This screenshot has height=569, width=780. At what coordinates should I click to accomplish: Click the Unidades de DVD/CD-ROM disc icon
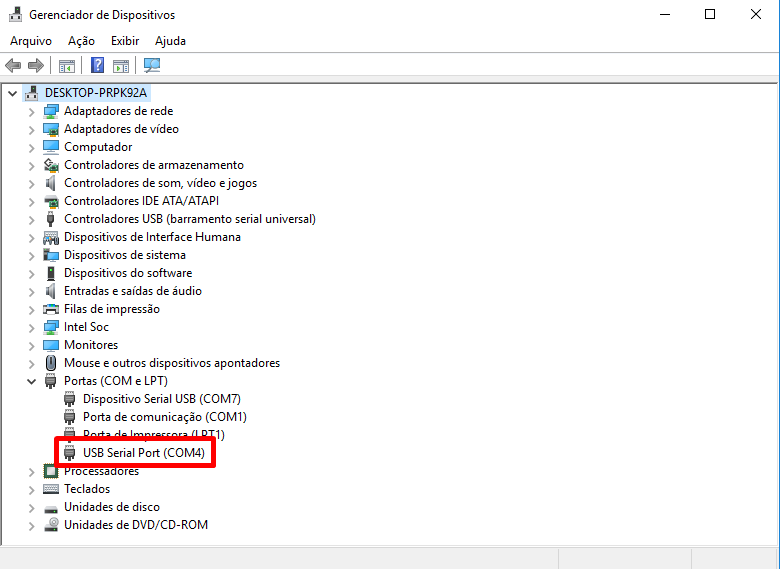click(51, 524)
